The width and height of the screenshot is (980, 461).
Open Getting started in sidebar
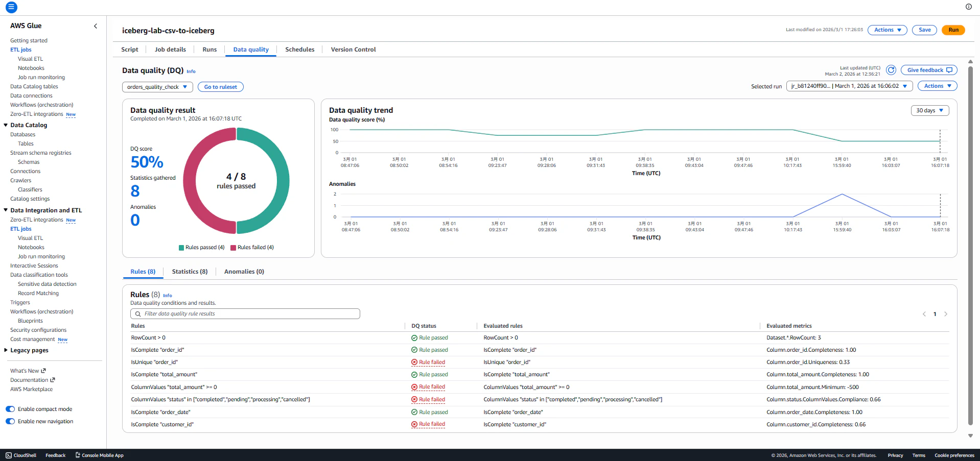[29, 41]
